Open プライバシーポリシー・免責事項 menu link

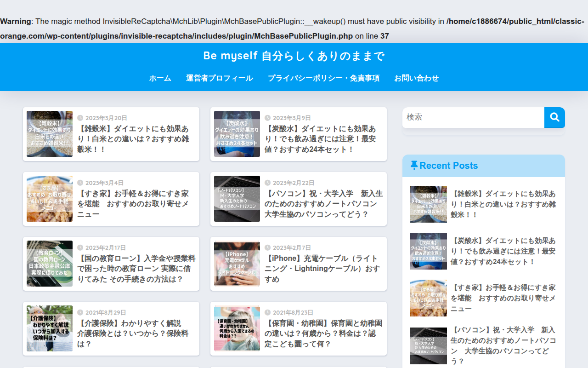tap(324, 78)
